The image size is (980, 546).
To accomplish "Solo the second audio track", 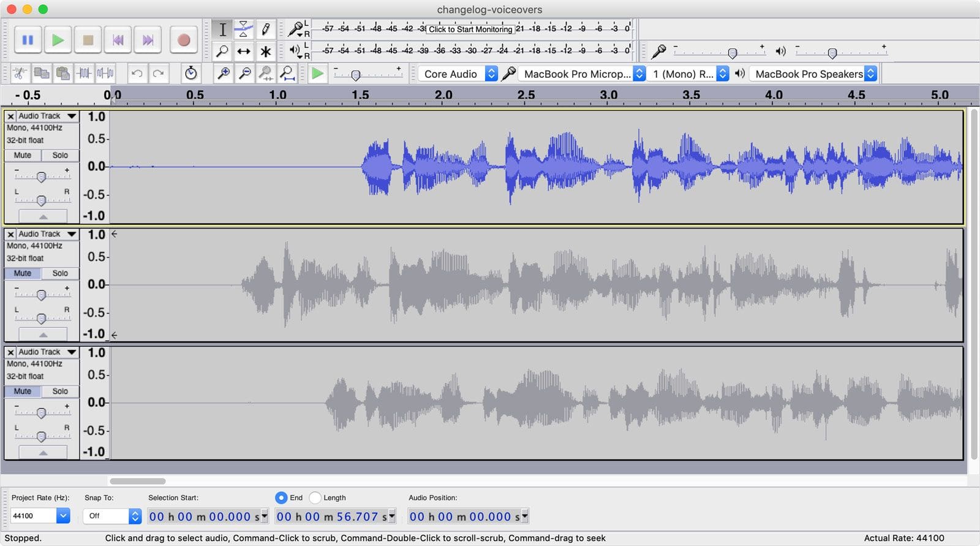I will click(60, 273).
